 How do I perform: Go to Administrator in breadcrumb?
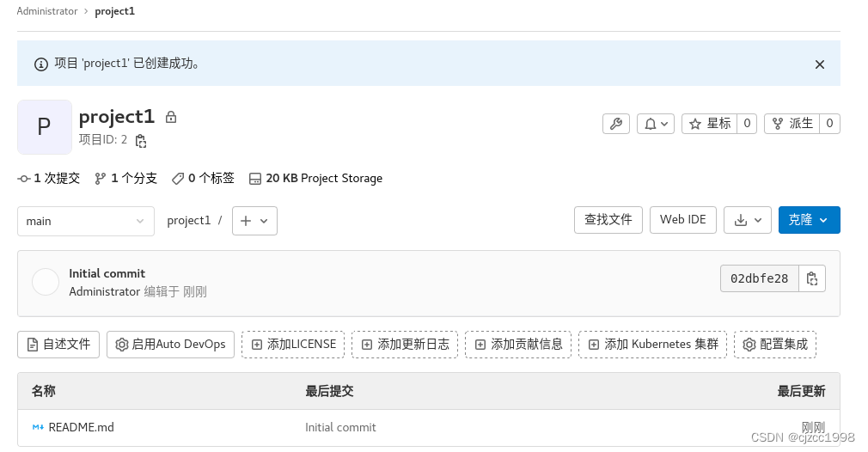(47, 11)
